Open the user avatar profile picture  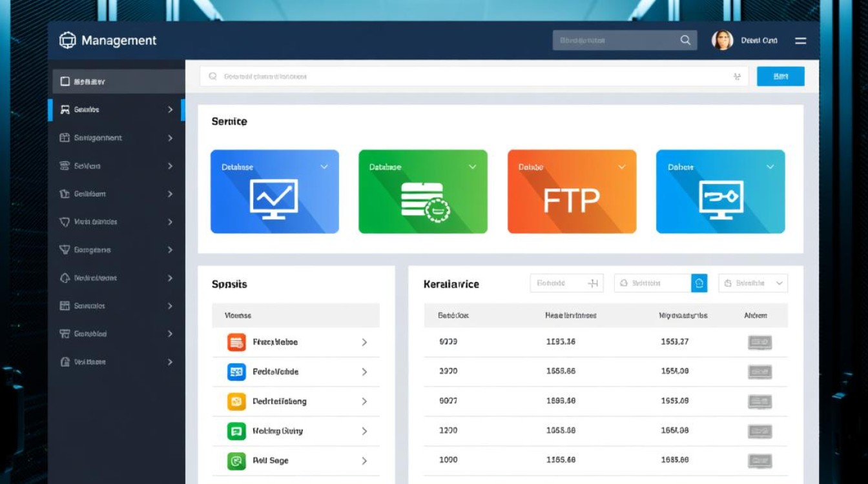[x=722, y=41]
